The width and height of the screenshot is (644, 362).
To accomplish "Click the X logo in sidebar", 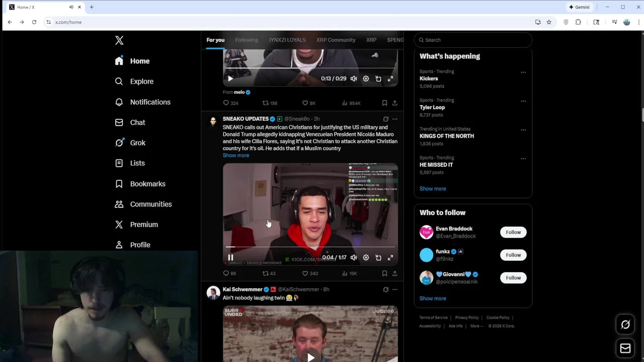I will [x=119, y=40].
